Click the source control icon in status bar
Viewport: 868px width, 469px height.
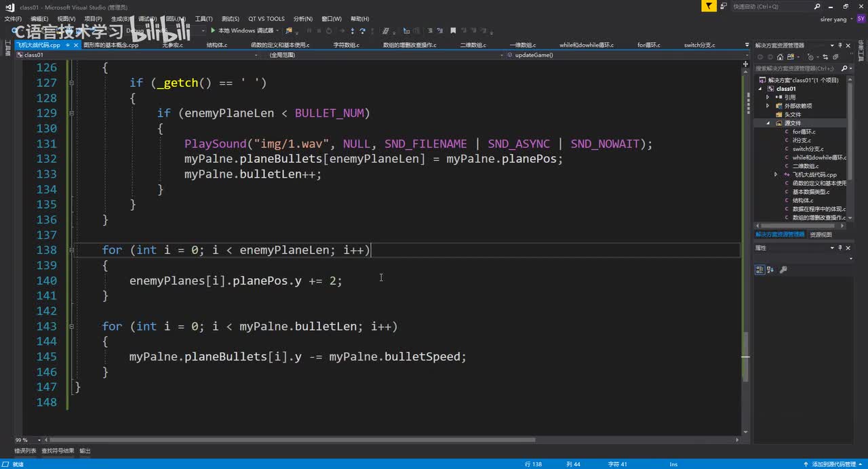(x=807, y=464)
